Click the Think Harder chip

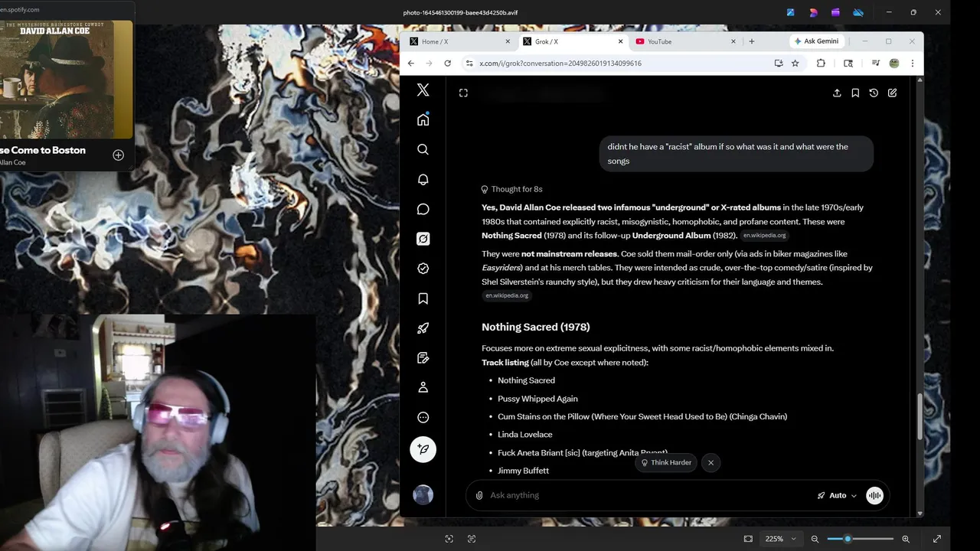pos(666,462)
